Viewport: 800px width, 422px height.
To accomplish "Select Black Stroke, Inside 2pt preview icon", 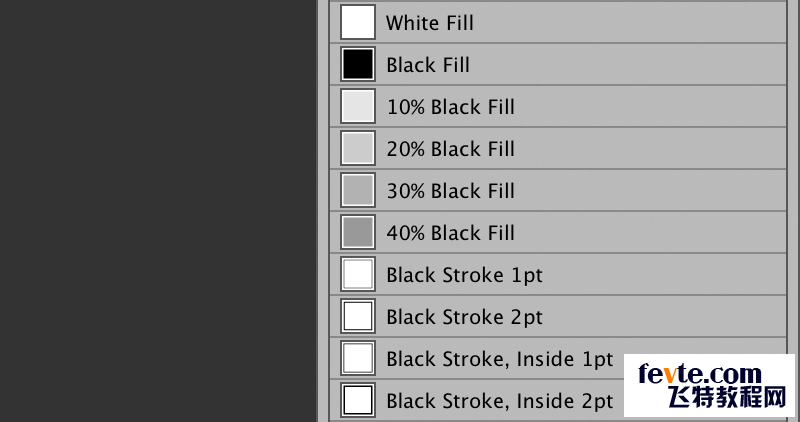I will [x=358, y=400].
